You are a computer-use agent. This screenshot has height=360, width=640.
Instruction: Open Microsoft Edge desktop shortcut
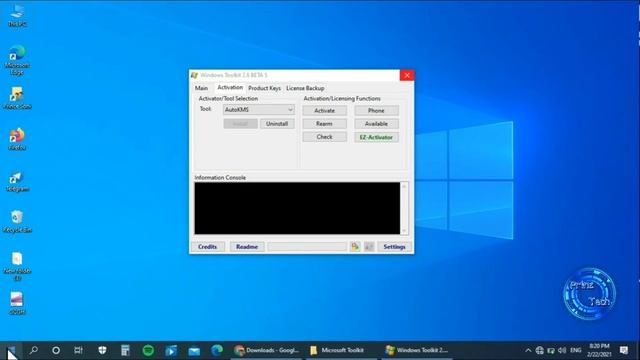(x=17, y=60)
